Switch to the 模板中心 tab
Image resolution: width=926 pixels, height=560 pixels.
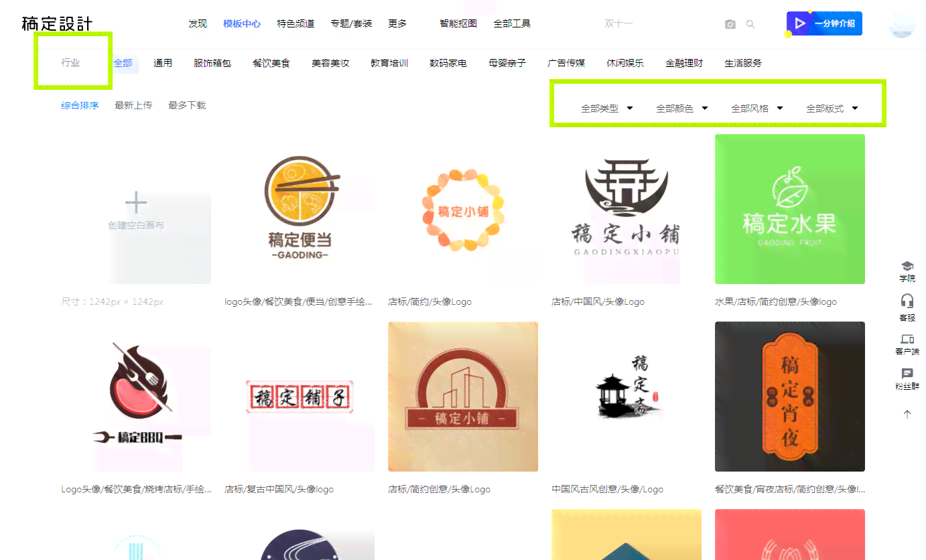[242, 23]
